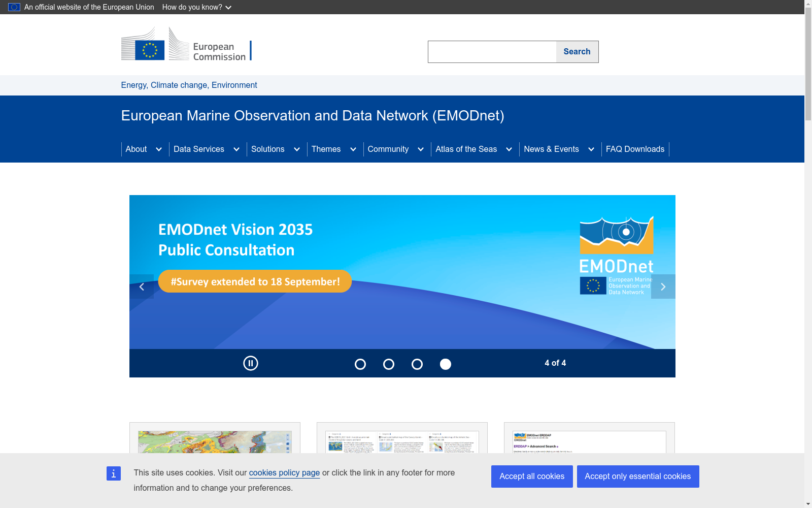This screenshot has height=508, width=812.
Task: Click the page vertical scrollbar
Action: pyautogui.click(x=808, y=65)
